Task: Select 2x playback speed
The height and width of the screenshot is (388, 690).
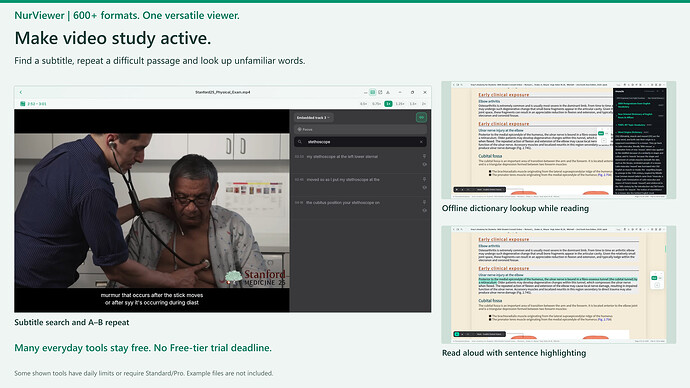Action: click(x=424, y=104)
